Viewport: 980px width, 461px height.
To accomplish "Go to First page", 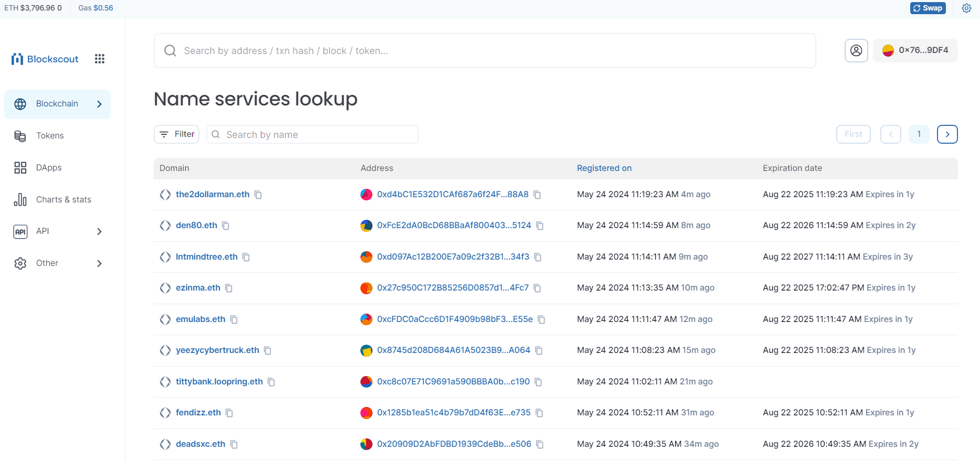I will [x=854, y=134].
